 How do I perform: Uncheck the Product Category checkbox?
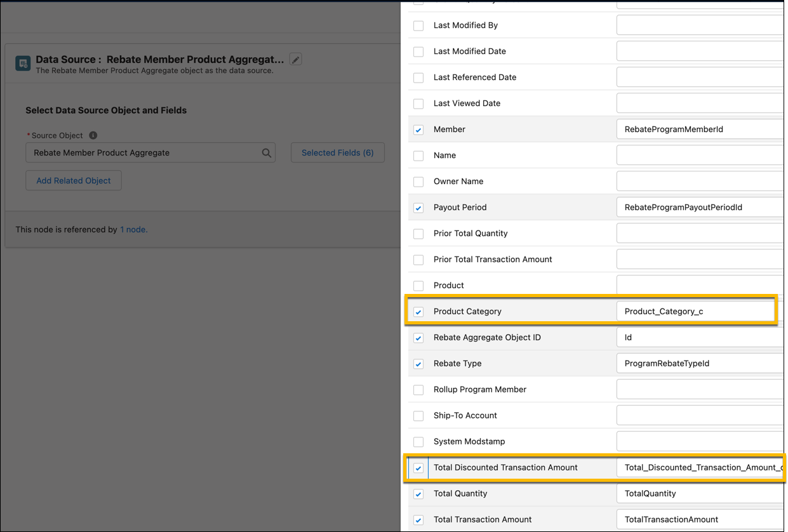418,312
